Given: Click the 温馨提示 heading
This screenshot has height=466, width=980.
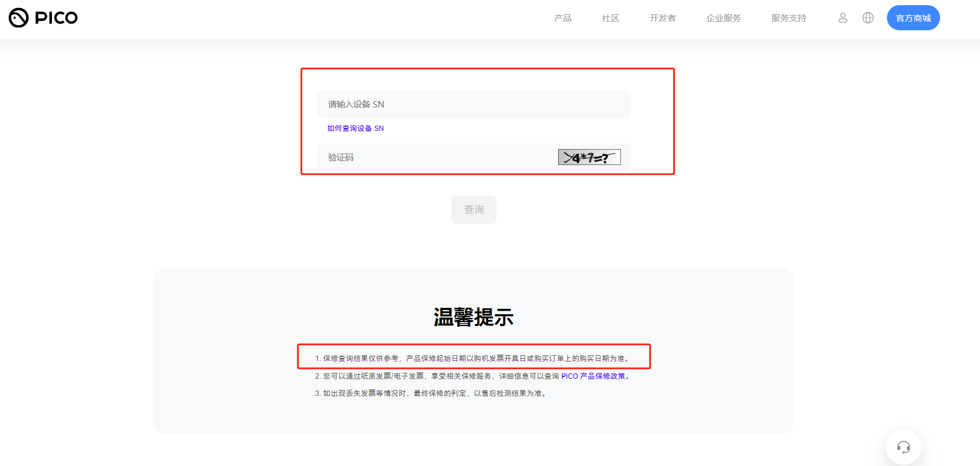Looking at the screenshot, I should (x=474, y=317).
